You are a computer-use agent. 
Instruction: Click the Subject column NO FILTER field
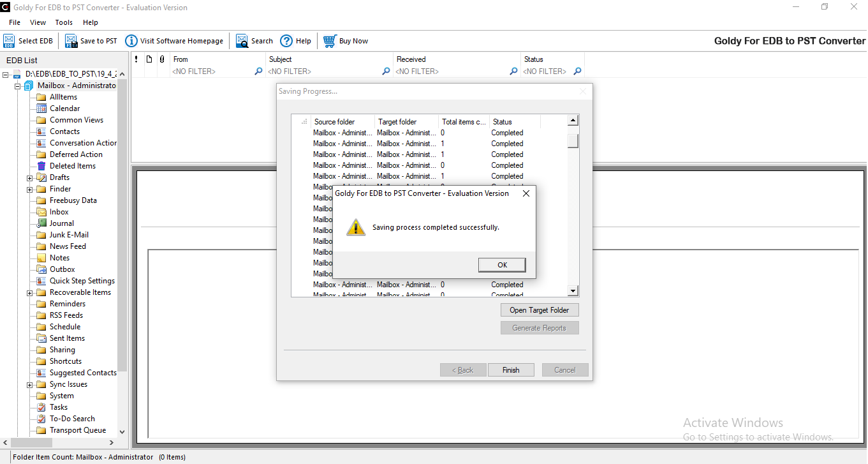324,71
